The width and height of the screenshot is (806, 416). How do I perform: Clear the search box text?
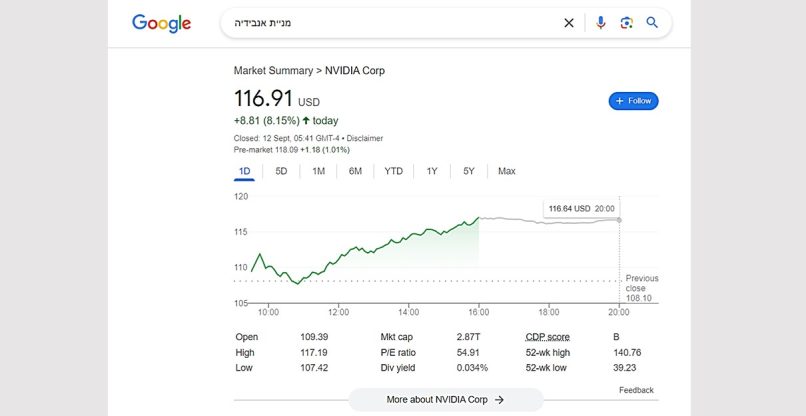click(569, 23)
